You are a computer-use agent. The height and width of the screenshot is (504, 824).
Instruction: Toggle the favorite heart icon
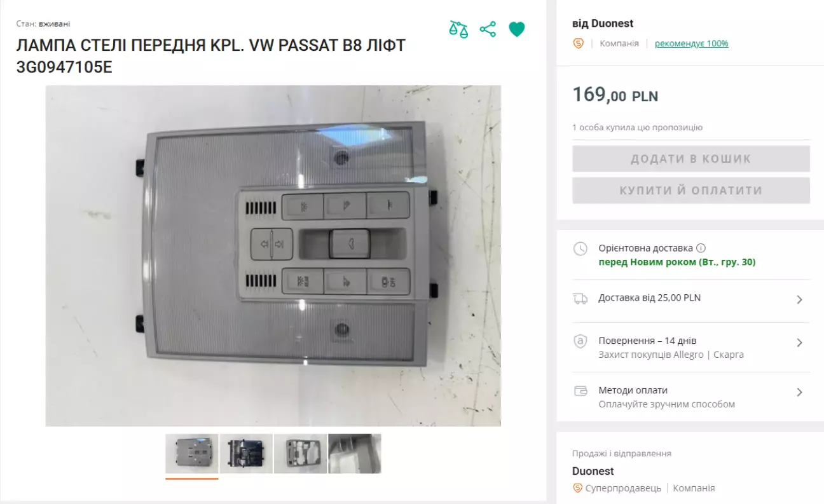(517, 29)
